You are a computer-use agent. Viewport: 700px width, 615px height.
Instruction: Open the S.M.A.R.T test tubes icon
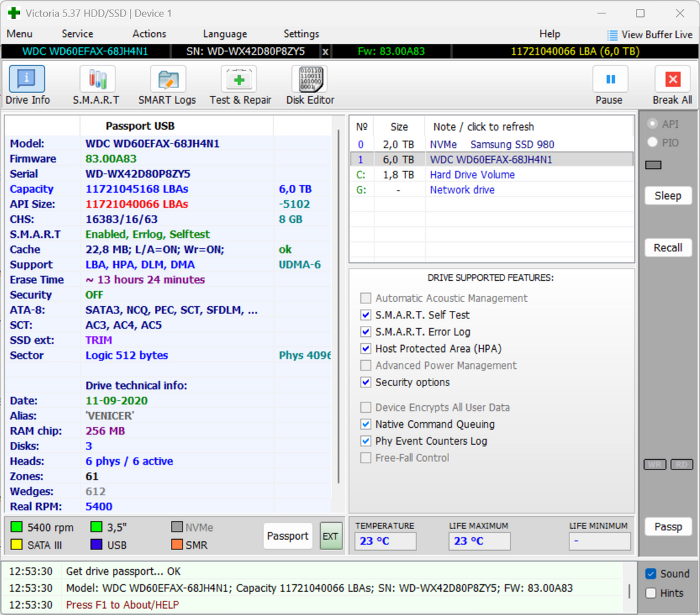pyautogui.click(x=97, y=79)
